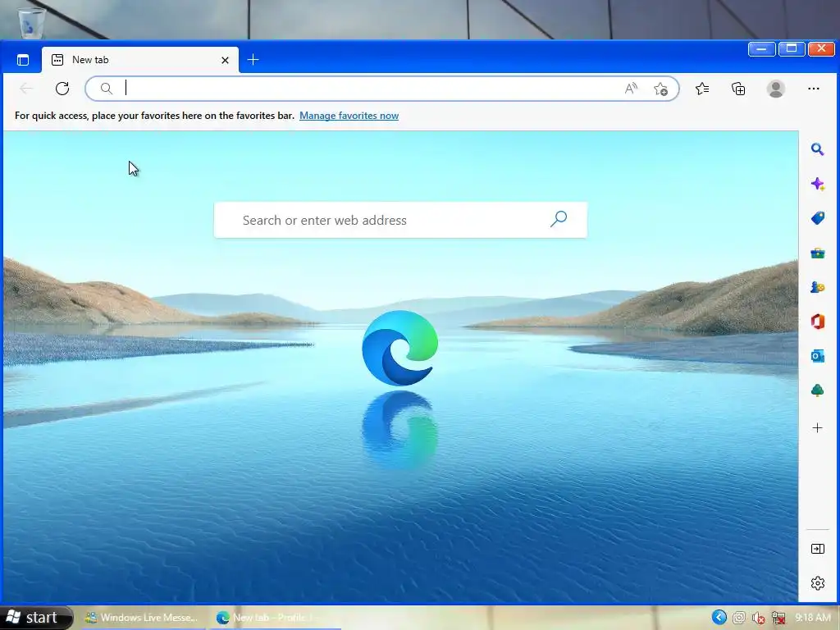Click Manage favorites now link
The height and width of the screenshot is (630, 840).
pos(349,116)
